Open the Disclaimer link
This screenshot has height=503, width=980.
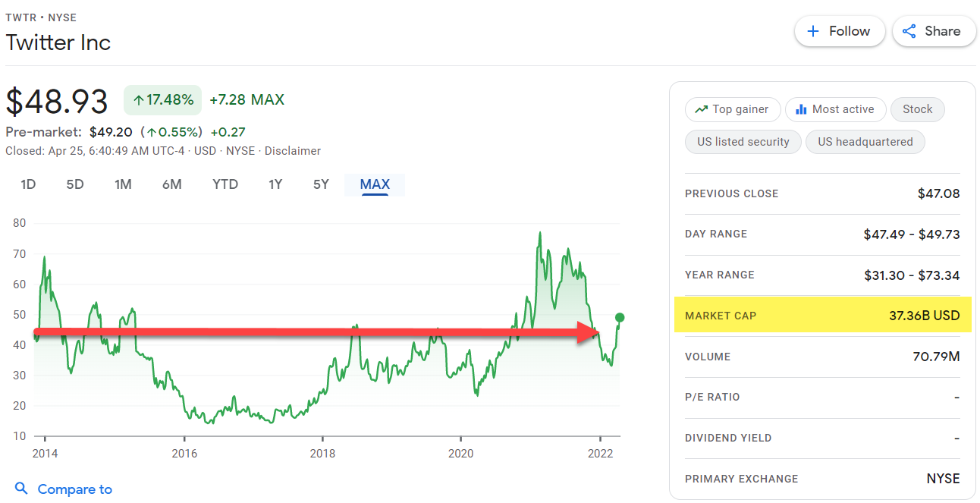[x=293, y=150]
